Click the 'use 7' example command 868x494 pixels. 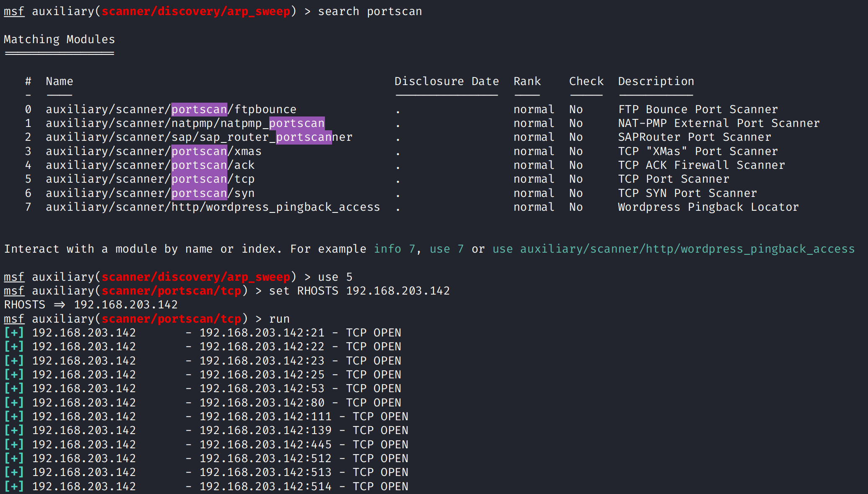446,249
